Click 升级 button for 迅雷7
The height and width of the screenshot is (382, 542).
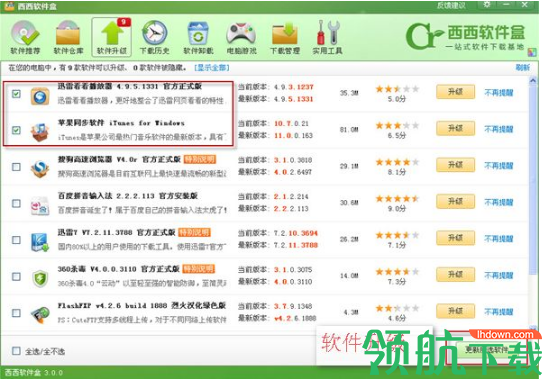[x=455, y=238]
